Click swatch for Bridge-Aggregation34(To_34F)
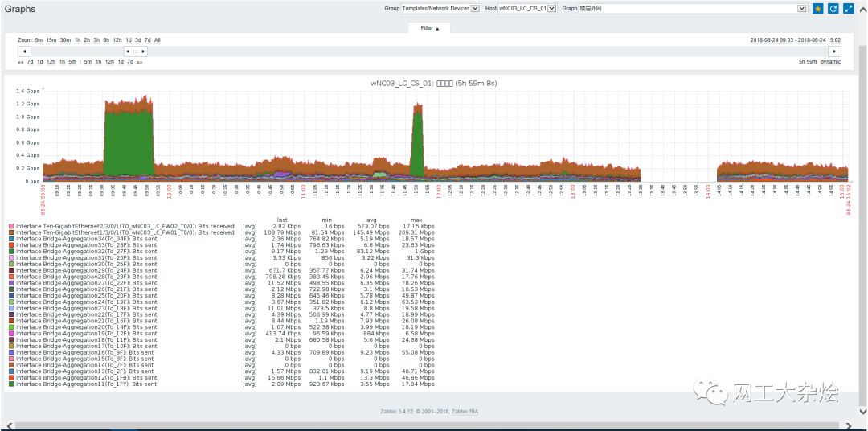This screenshot has height=431, width=868. click(11, 239)
